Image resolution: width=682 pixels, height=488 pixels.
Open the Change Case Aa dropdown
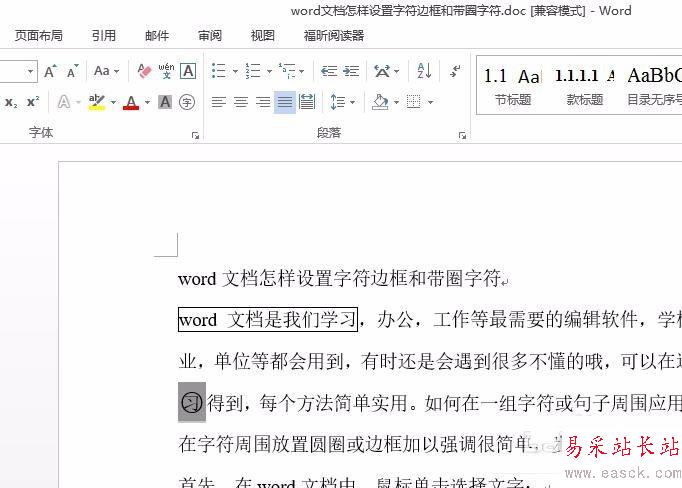point(107,71)
